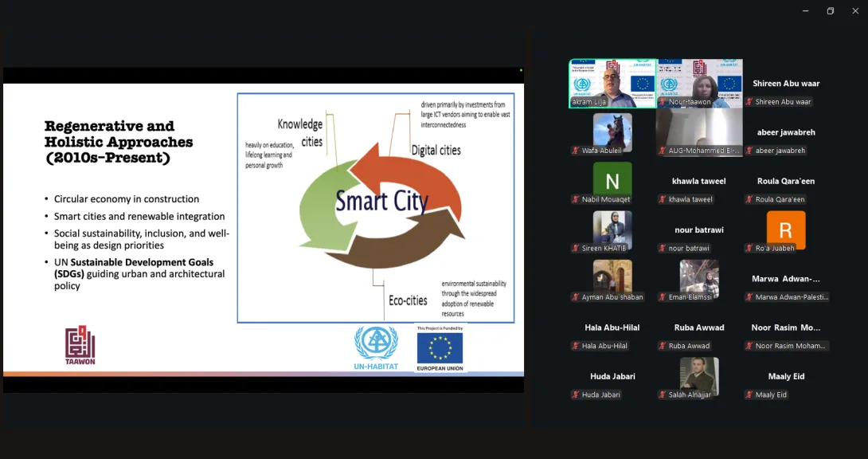Select akram Lilja's active speaker video tile
This screenshot has width=868, height=459.
(613, 83)
